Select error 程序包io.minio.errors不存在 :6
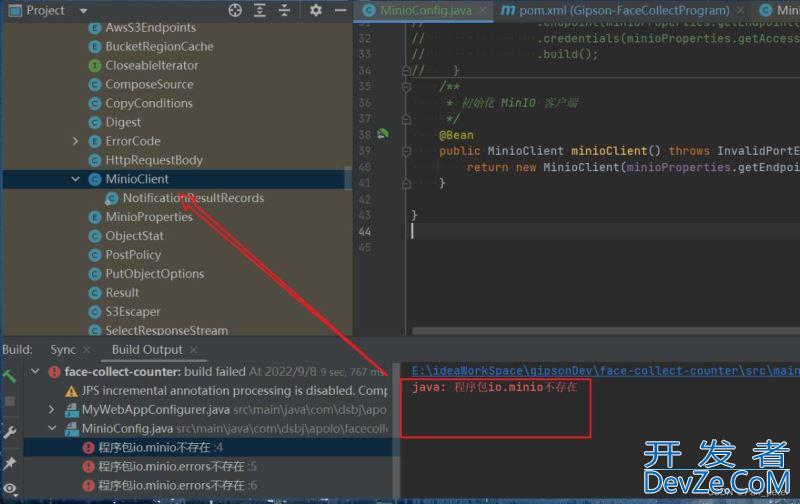Viewport: 800px width, 504px height. click(x=178, y=486)
